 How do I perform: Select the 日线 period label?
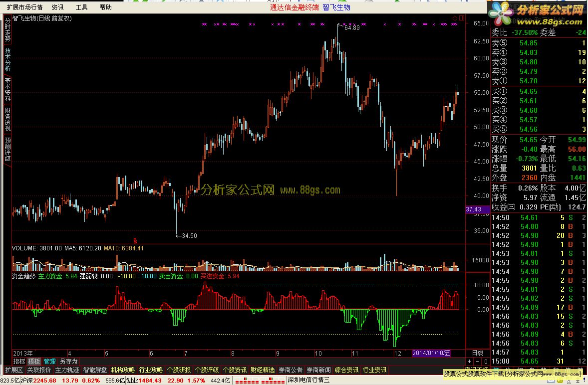(477, 353)
